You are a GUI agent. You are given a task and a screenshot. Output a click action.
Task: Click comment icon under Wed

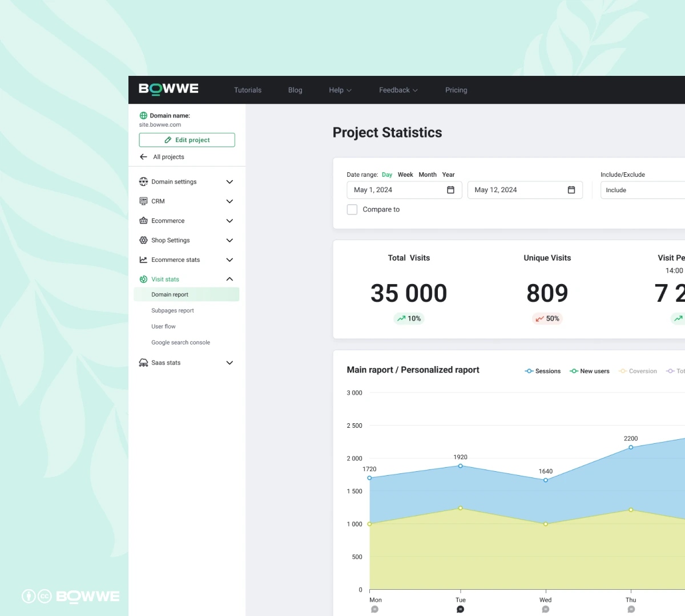click(546, 609)
